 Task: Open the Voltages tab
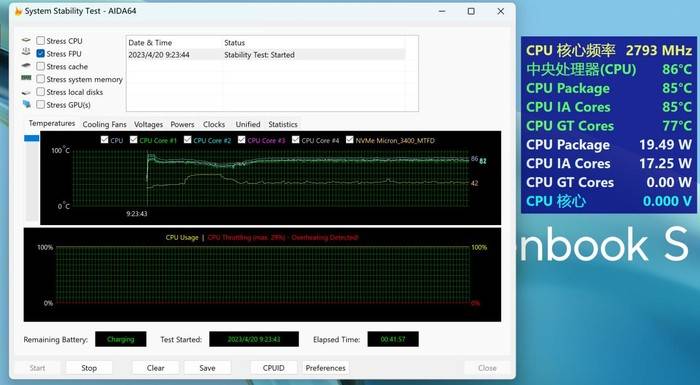click(148, 124)
